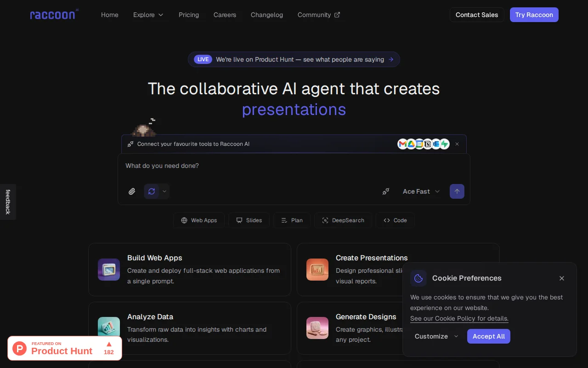Image resolution: width=588 pixels, height=368 pixels.
Task: Open the Home nav item
Action: click(110, 15)
